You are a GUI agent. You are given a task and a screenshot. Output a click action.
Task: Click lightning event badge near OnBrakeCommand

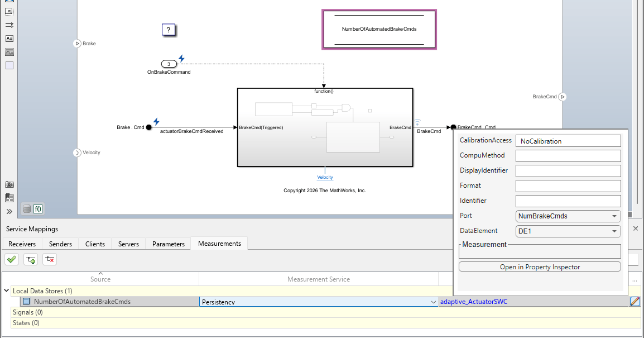(181, 59)
